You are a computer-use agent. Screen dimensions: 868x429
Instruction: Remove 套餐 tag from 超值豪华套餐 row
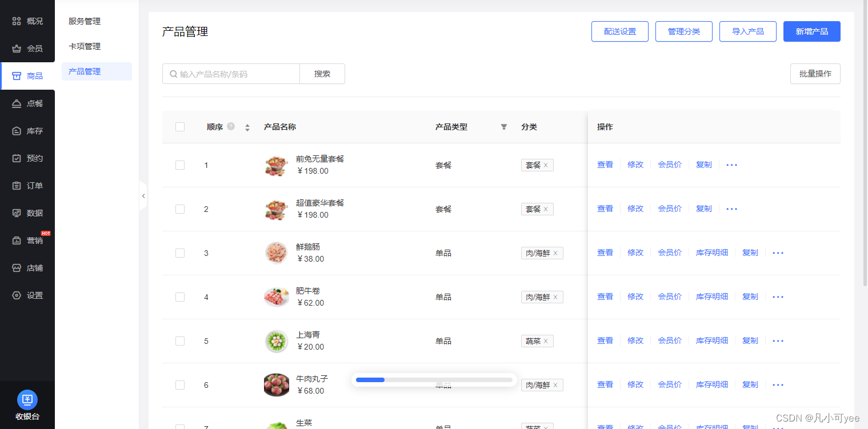[546, 209]
